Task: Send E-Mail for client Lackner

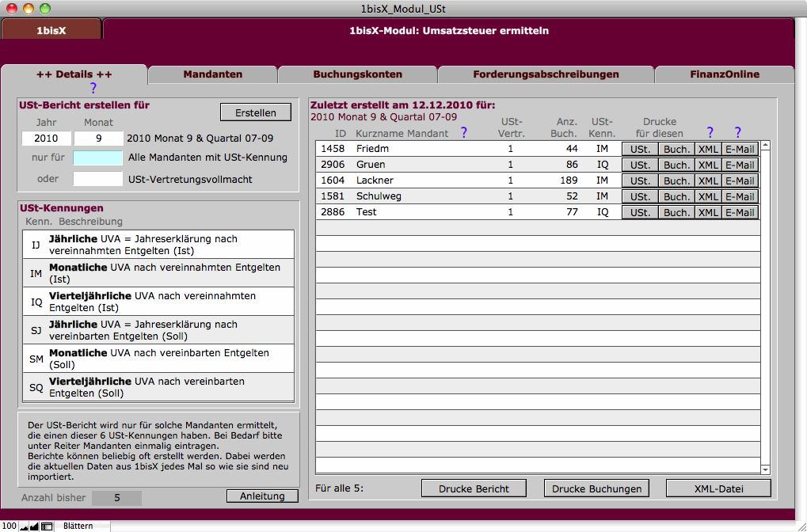Action: click(740, 180)
